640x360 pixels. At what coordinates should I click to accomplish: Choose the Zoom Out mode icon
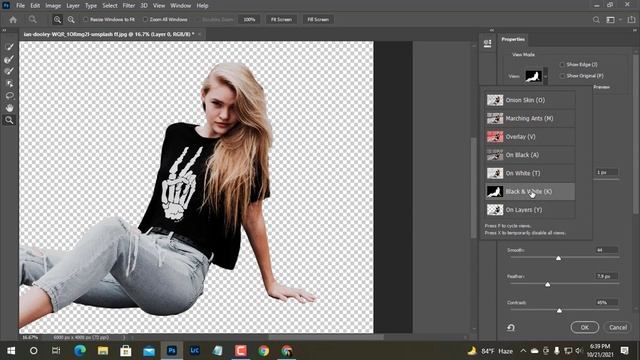pyautogui.click(x=71, y=20)
